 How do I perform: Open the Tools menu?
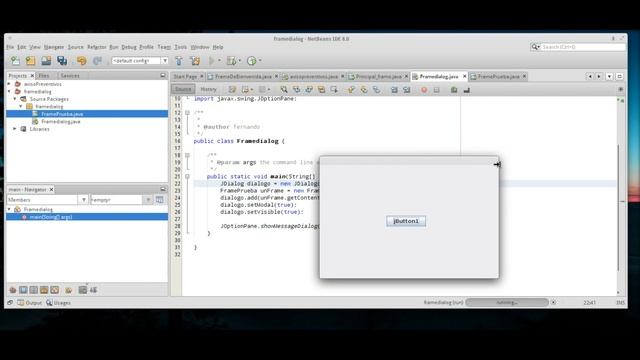(x=180, y=47)
